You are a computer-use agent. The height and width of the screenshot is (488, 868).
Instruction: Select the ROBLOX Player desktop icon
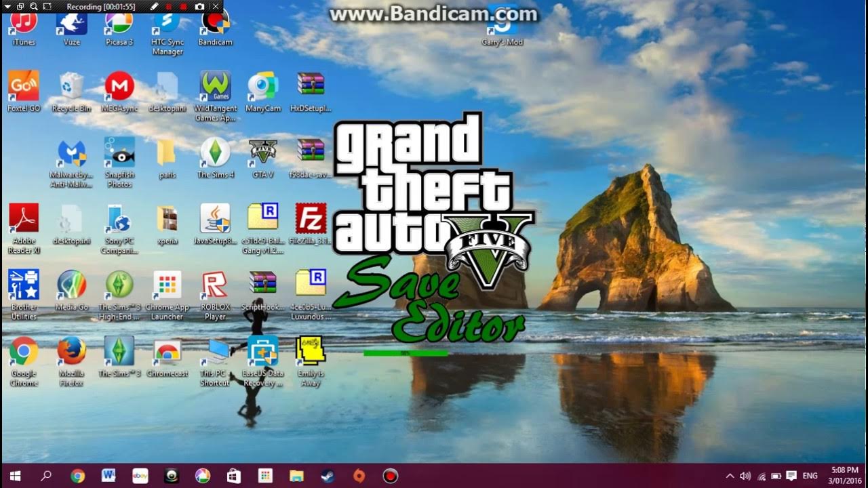point(215,296)
